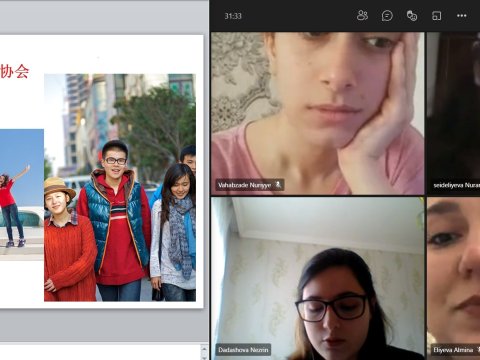Open the reactions and raise hand icon
This screenshot has width=480, height=360.
click(x=412, y=16)
